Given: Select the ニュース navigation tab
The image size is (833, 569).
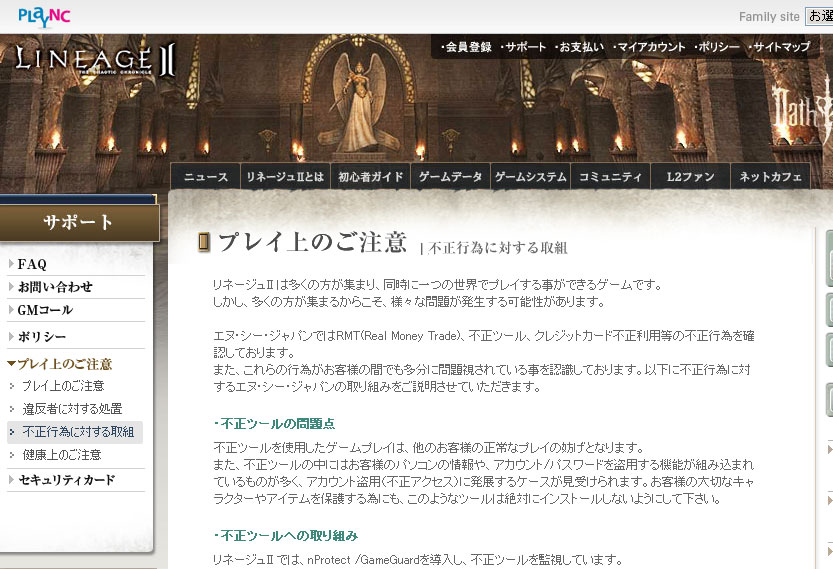Looking at the screenshot, I should click(206, 177).
